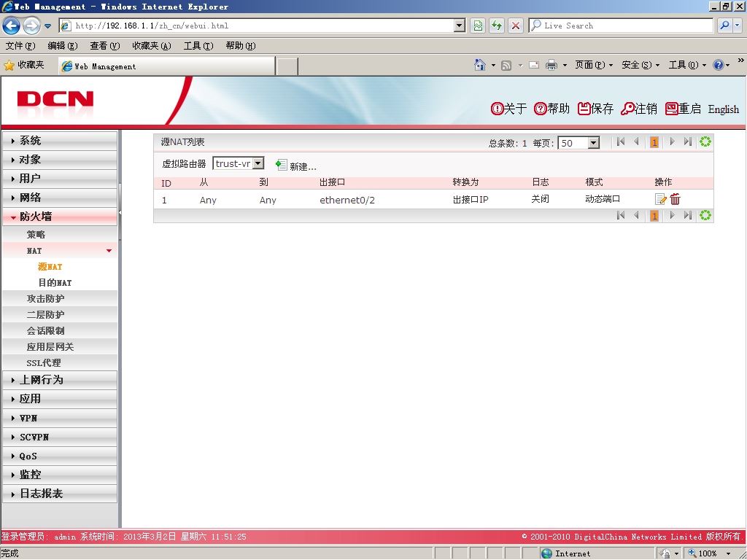Viewport: 747px width, 560px height.
Task: Open the address bar URL dropdown
Action: [x=460, y=26]
